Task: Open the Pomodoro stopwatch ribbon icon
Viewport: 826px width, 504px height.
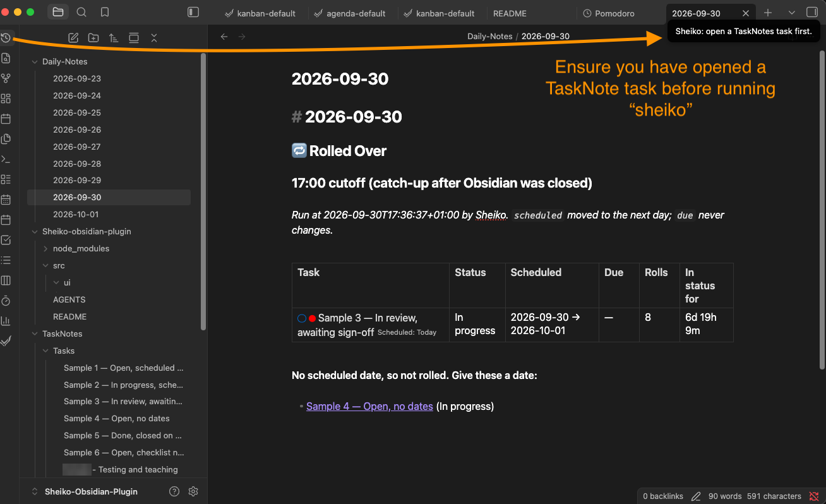Action: pyautogui.click(x=6, y=301)
